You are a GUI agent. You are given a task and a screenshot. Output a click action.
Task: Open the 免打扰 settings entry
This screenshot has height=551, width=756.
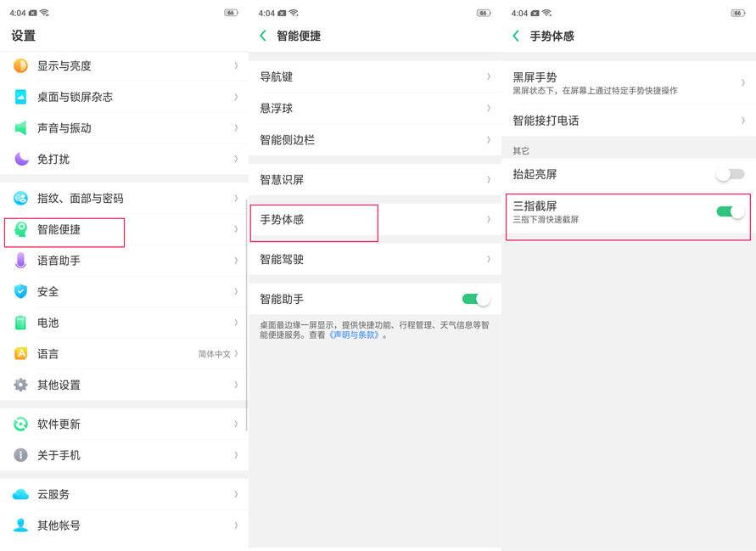124,159
